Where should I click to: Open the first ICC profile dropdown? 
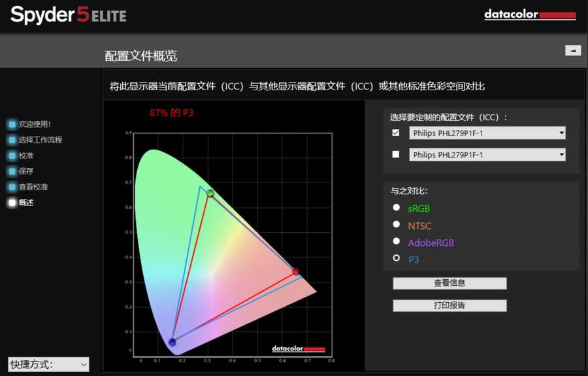[487, 133]
